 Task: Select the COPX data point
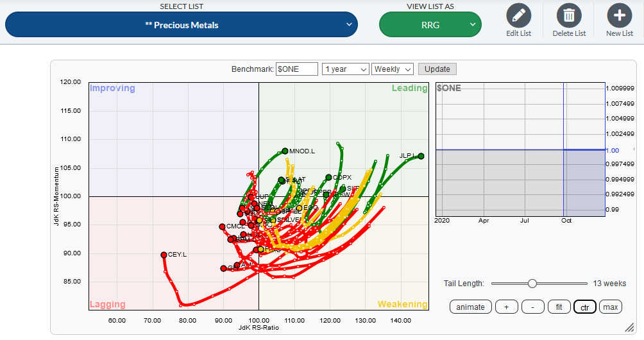click(328, 178)
